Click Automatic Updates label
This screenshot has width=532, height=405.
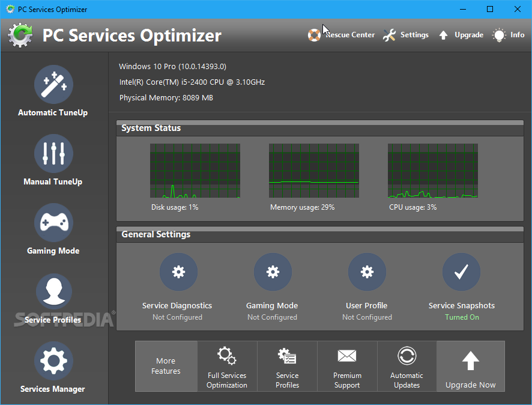point(407,380)
